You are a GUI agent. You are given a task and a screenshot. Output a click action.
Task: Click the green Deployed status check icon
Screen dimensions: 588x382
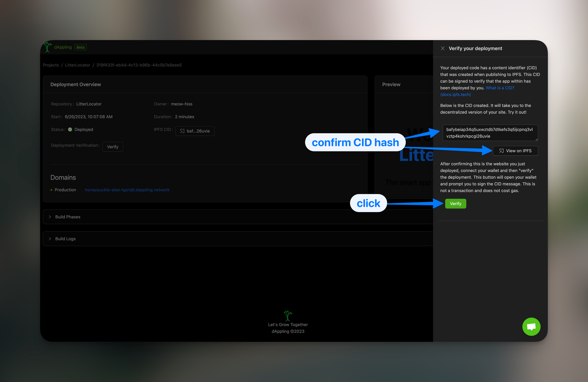tap(70, 129)
